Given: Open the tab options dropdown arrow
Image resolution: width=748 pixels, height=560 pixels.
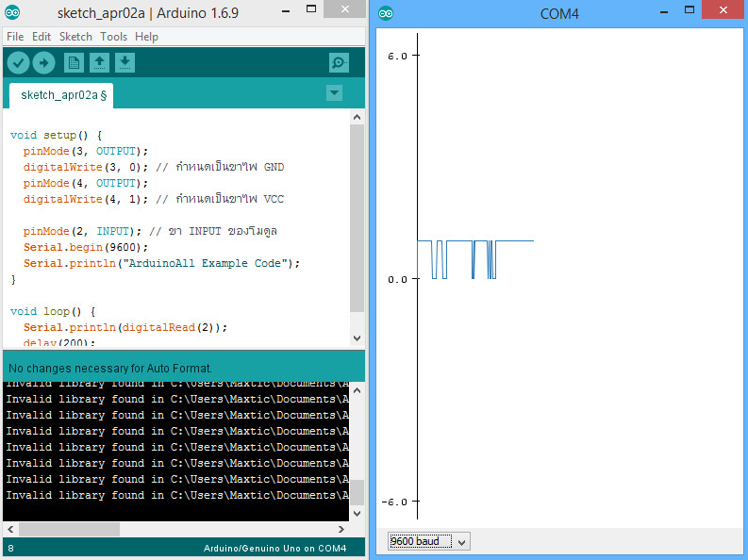Looking at the screenshot, I should click(x=335, y=93).
